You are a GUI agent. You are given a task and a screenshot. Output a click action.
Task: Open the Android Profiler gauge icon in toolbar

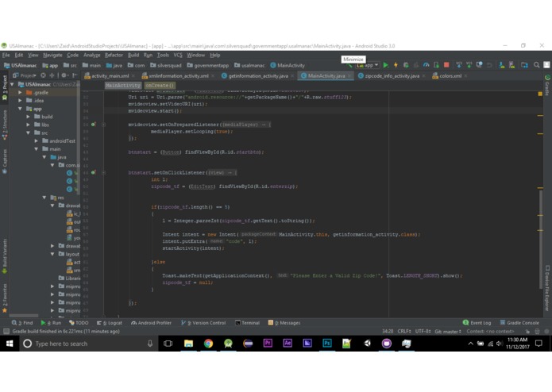point(426,65)
